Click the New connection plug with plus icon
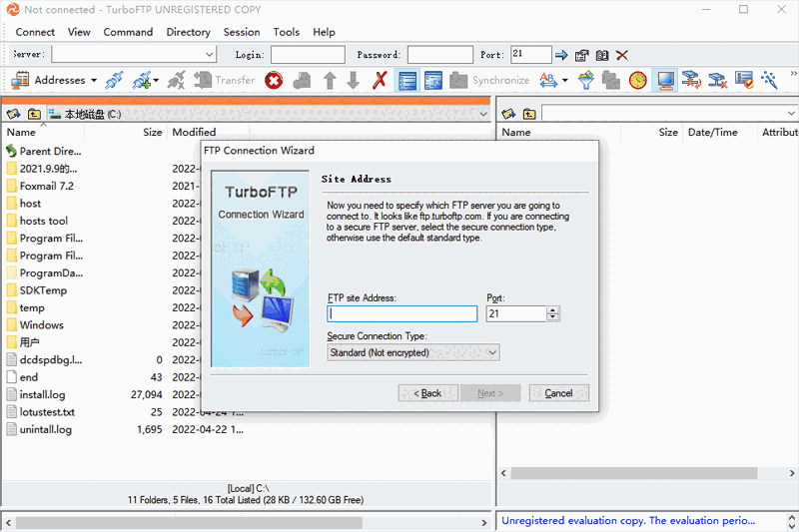The image size is (799, 532). [141, 81]
